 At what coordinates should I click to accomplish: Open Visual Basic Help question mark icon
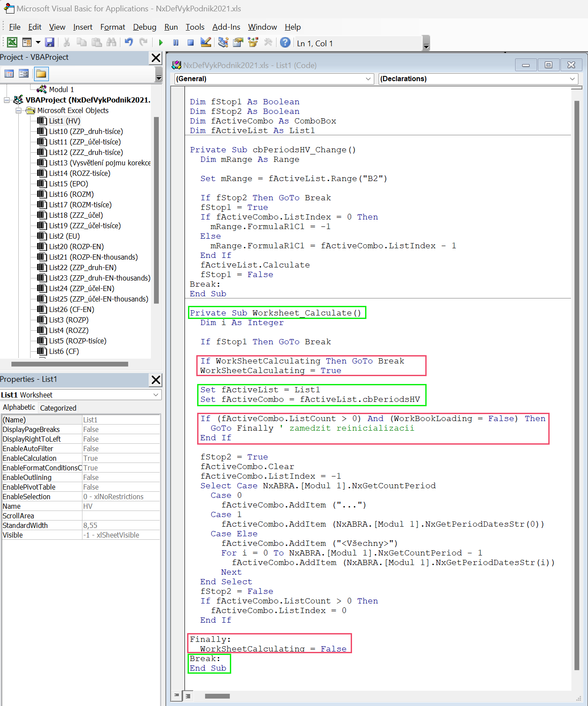pyautogui.click(x=285, y=42)
